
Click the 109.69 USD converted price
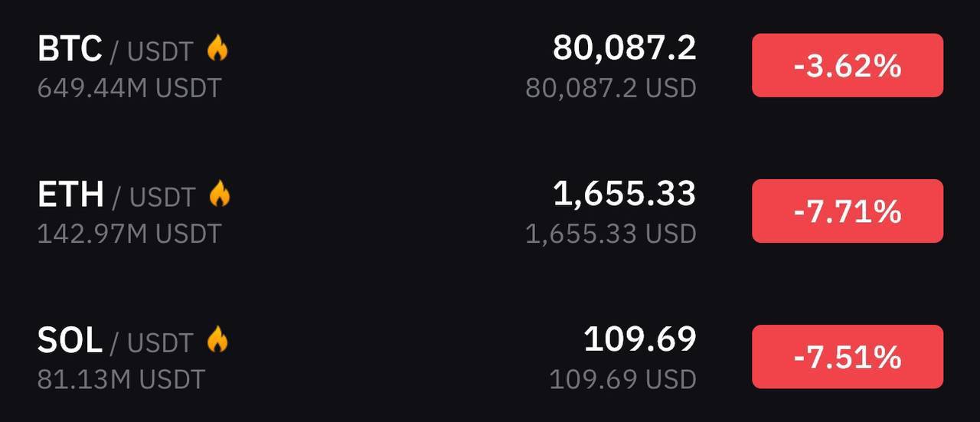click(x=623, y=379)
